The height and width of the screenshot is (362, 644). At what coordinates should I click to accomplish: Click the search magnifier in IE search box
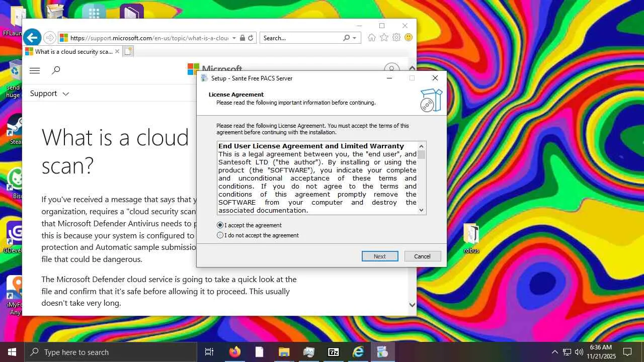pyautogui.click(x=346, y=38)
